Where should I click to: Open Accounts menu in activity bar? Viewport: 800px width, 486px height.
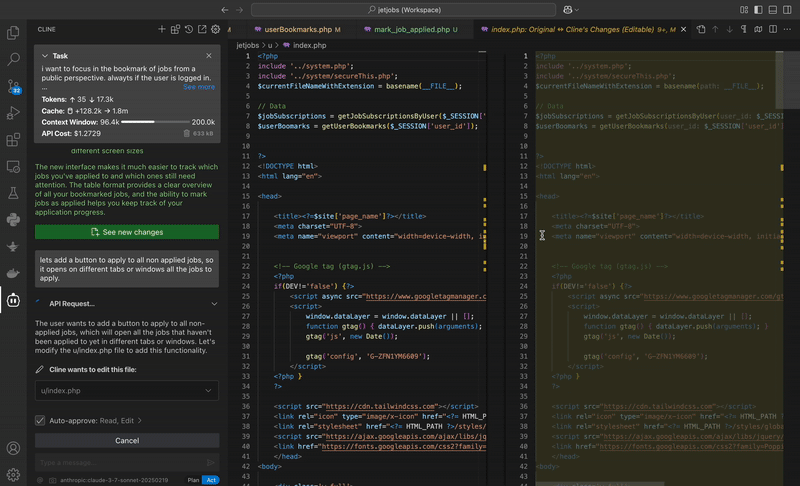point(13,448)
